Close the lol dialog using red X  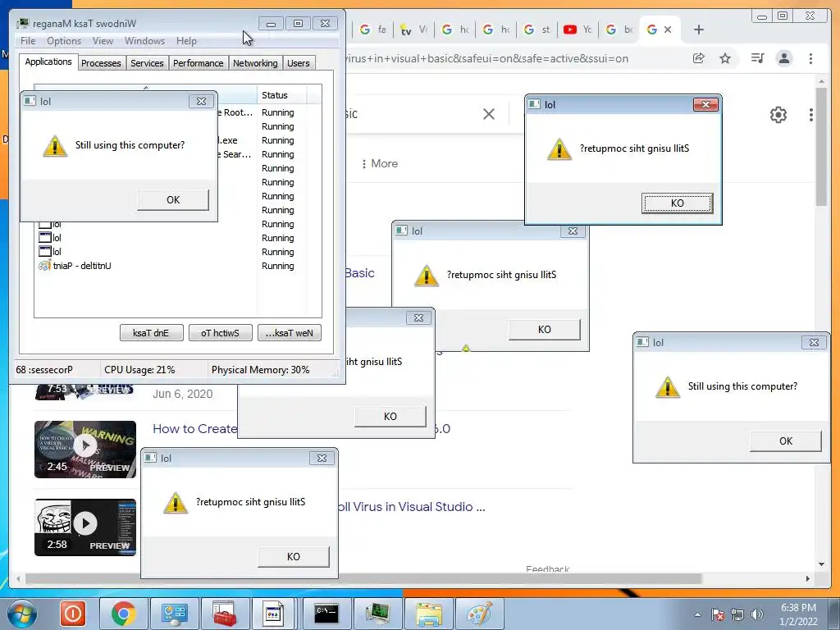[x=705, y=104]
